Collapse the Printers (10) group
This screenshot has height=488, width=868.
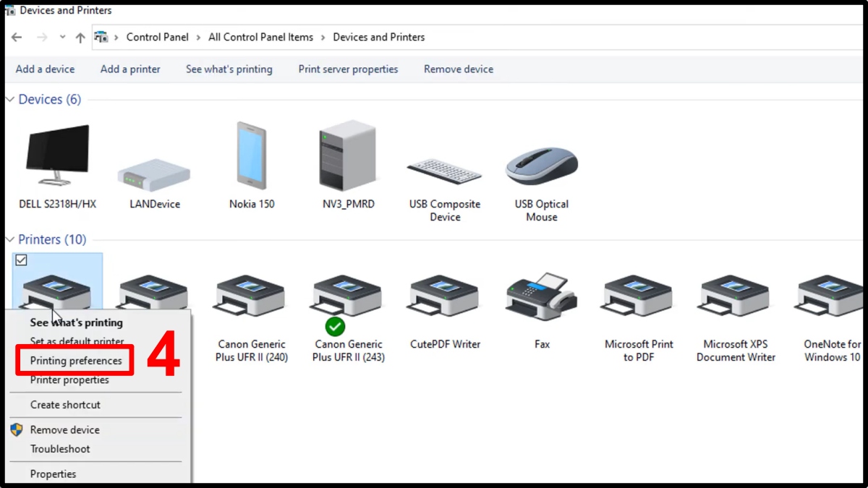[10, 239]
